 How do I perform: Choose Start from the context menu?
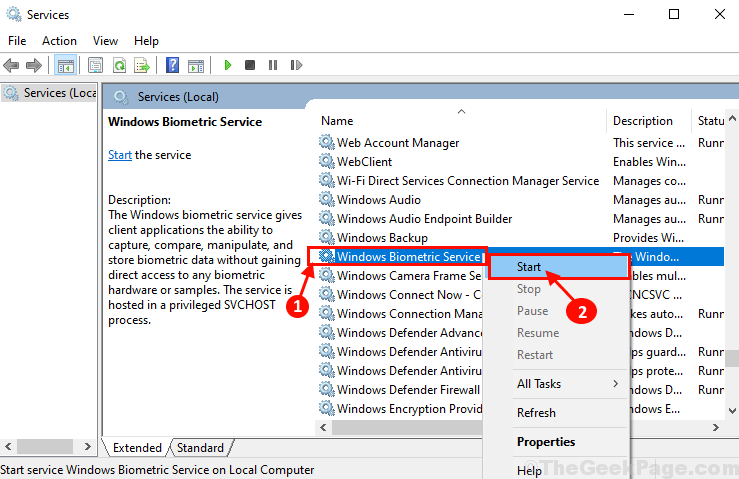click(529, 267)
